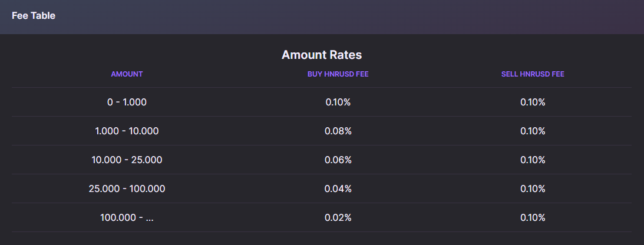Click the 0.04% buy fee value
Screen dimensions: 644x245
[338, 189]
